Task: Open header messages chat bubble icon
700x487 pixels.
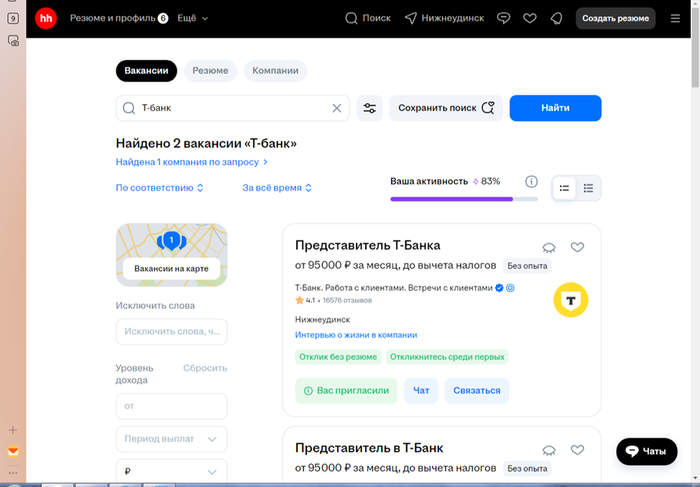Action: [x=504, y=18]
